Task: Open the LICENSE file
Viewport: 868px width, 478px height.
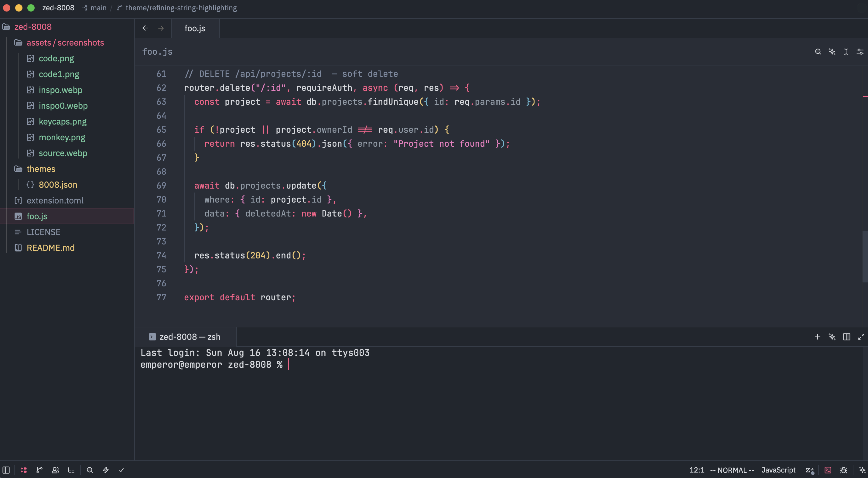Action: [67, 232]
